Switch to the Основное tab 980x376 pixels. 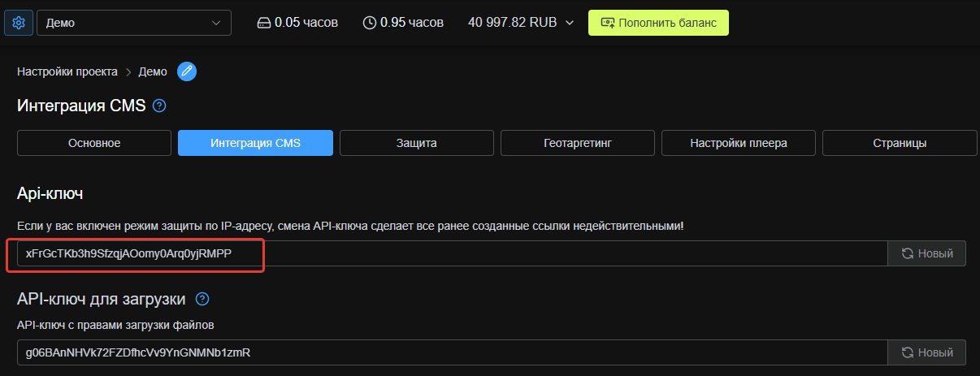[94, 143]
